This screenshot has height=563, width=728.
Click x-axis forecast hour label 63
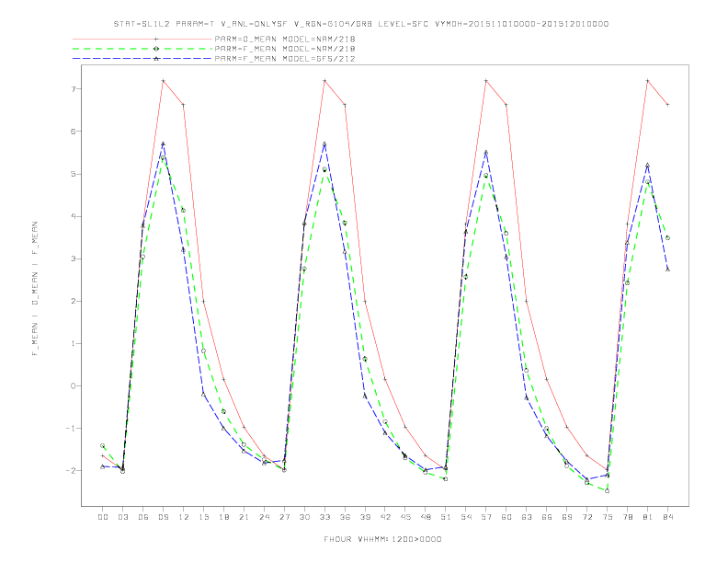[527, 517]
